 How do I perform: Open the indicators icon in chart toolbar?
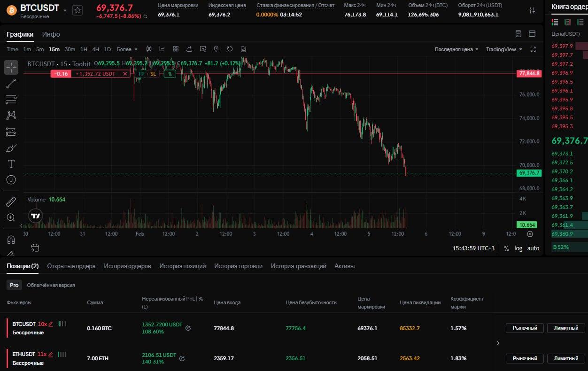coord(162,49)
